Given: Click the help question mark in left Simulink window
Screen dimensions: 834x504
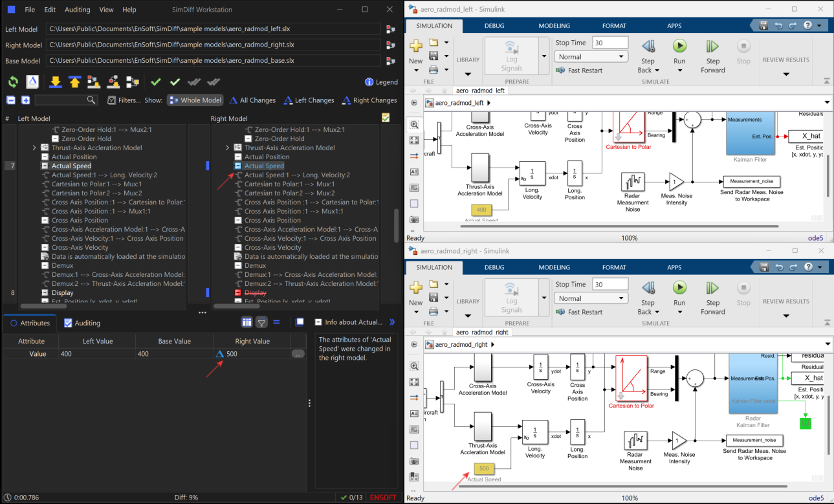Looking at the screenshot, I should (807, 25).
